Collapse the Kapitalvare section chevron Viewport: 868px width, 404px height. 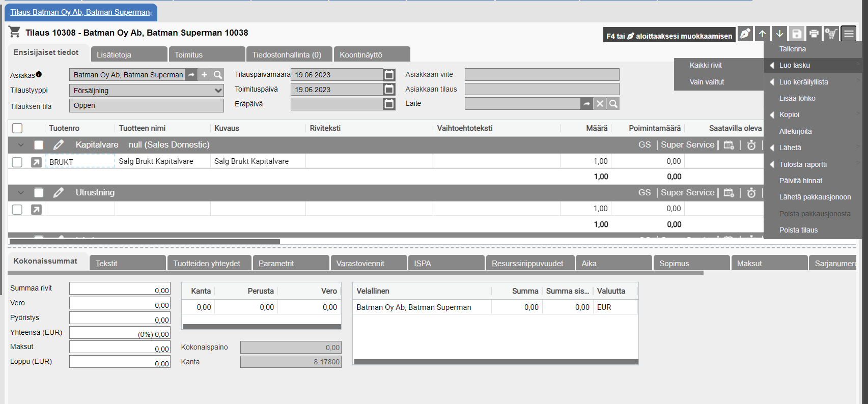(21, 145)
